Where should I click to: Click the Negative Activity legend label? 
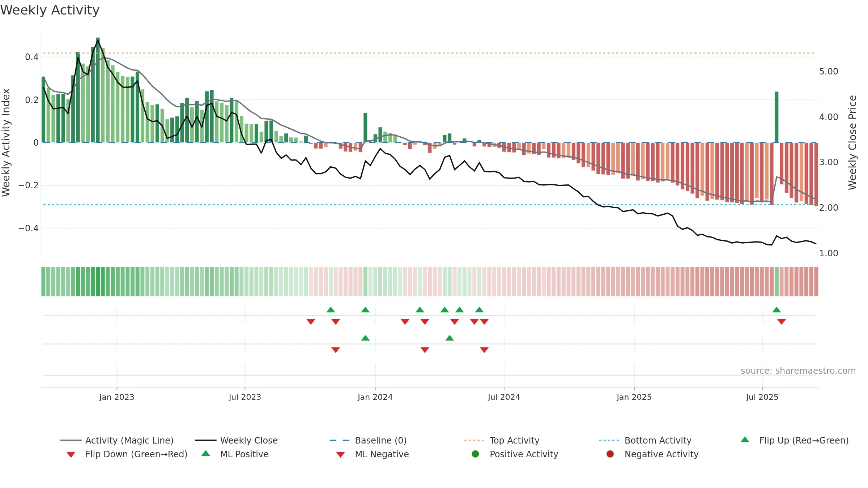pos(661,454)
